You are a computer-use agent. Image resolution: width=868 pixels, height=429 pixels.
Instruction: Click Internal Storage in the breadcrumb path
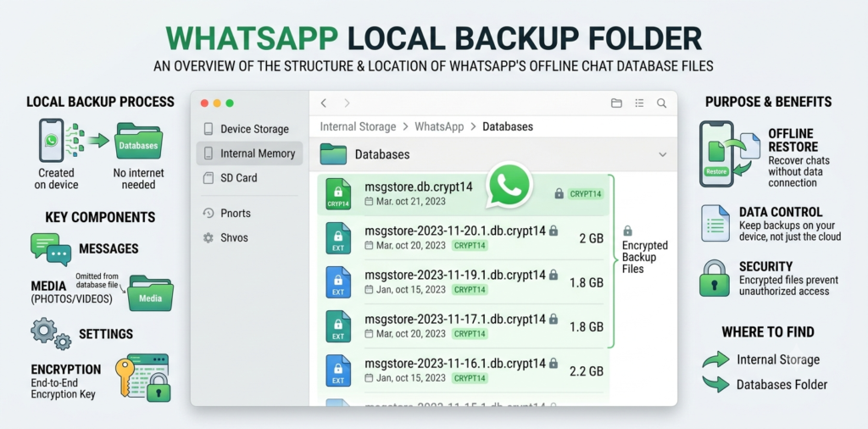[358, 127]
